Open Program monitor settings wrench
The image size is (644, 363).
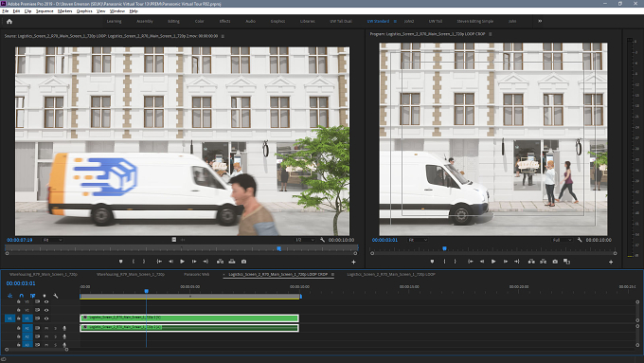[580, 240]
